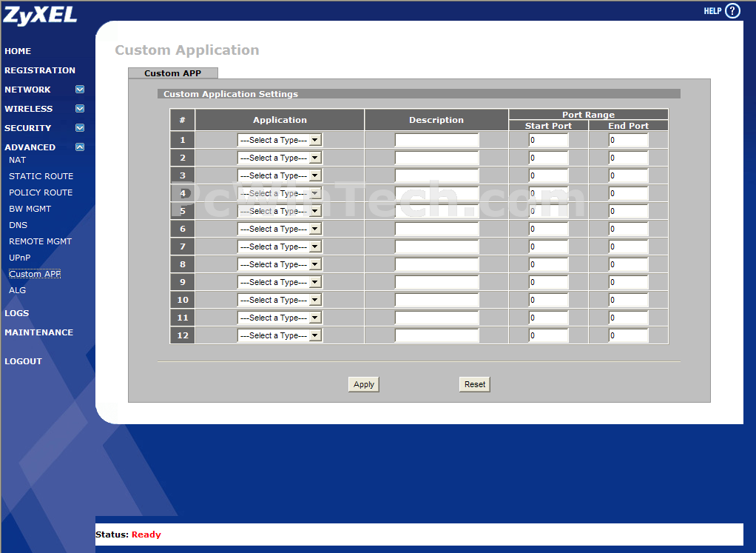Open the Help question mark icon
Viewport: 756px width, 553px height.
click(732, 10)
